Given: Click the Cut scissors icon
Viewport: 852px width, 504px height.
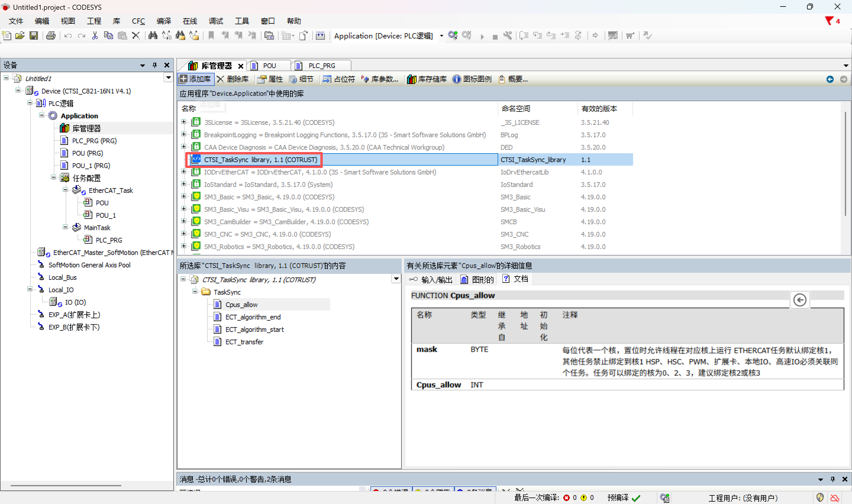Looking at the screenshot, I should (95, 36).
